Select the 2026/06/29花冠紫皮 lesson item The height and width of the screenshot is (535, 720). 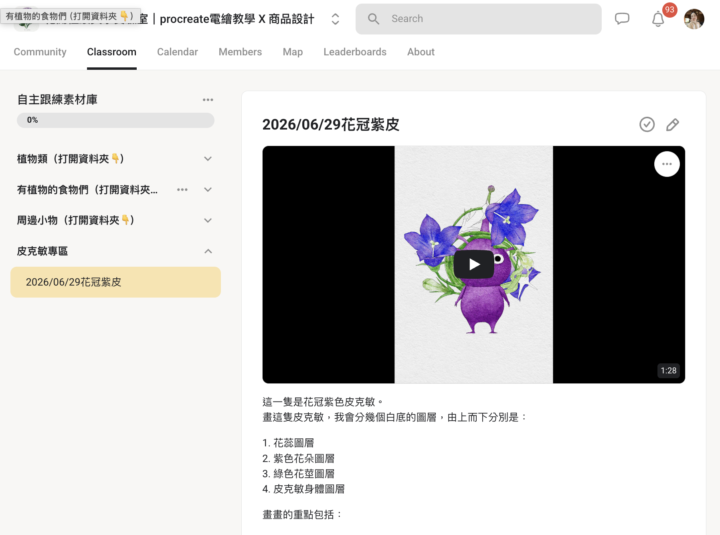click(x=116, y=282)
